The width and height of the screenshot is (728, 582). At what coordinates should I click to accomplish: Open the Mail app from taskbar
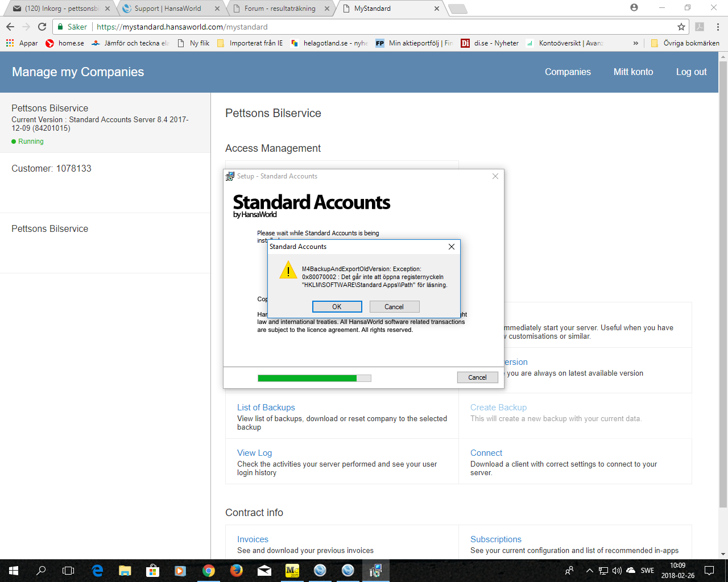pos(264,571)
